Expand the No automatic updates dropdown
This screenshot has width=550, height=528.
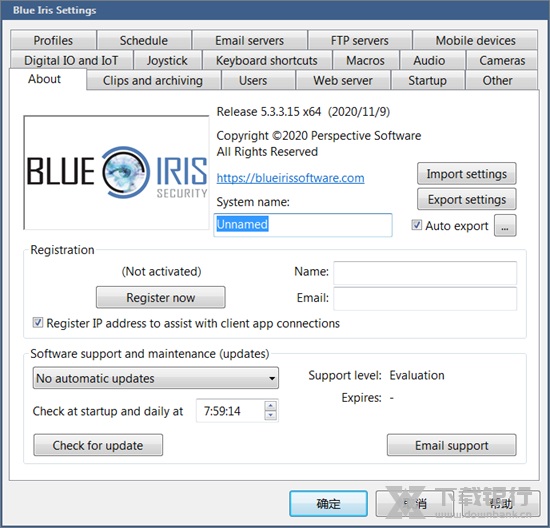(x=156, y=378)
